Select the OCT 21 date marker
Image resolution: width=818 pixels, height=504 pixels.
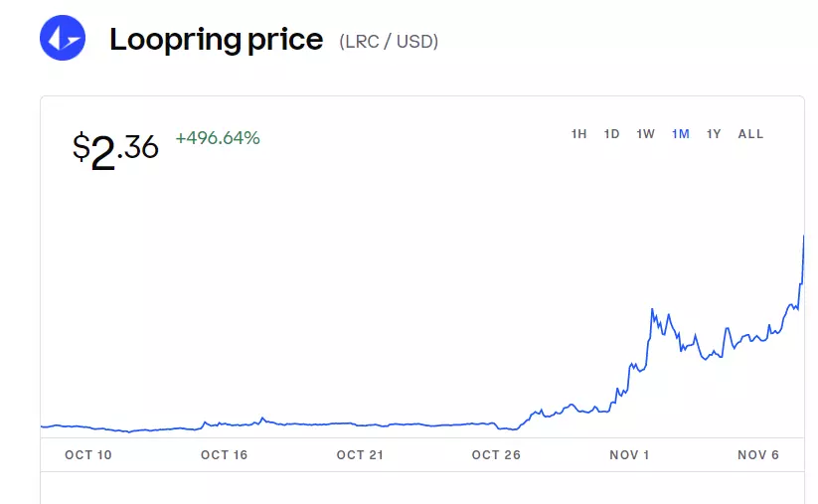point(360,455)
